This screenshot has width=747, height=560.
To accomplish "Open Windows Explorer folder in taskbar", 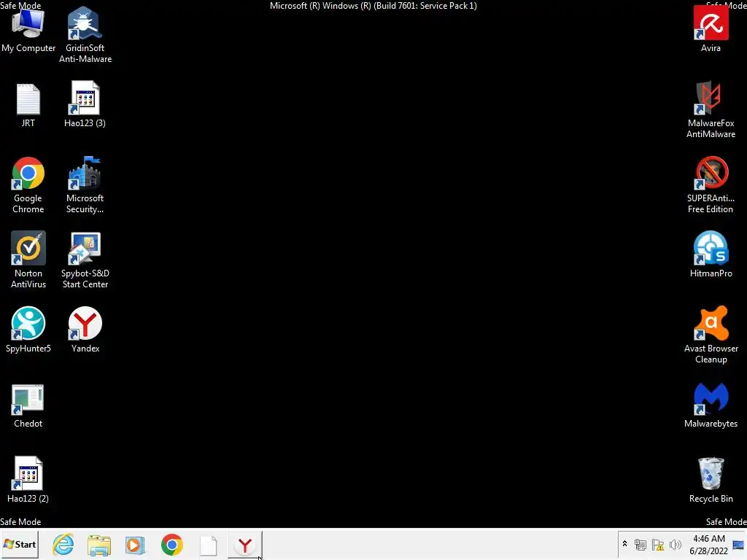I will pos(99,545).
